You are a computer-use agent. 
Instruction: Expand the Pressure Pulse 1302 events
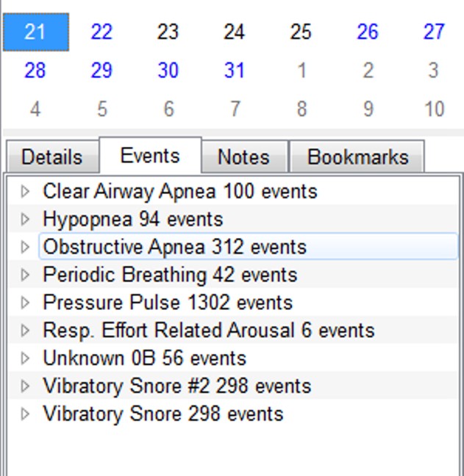26,303
